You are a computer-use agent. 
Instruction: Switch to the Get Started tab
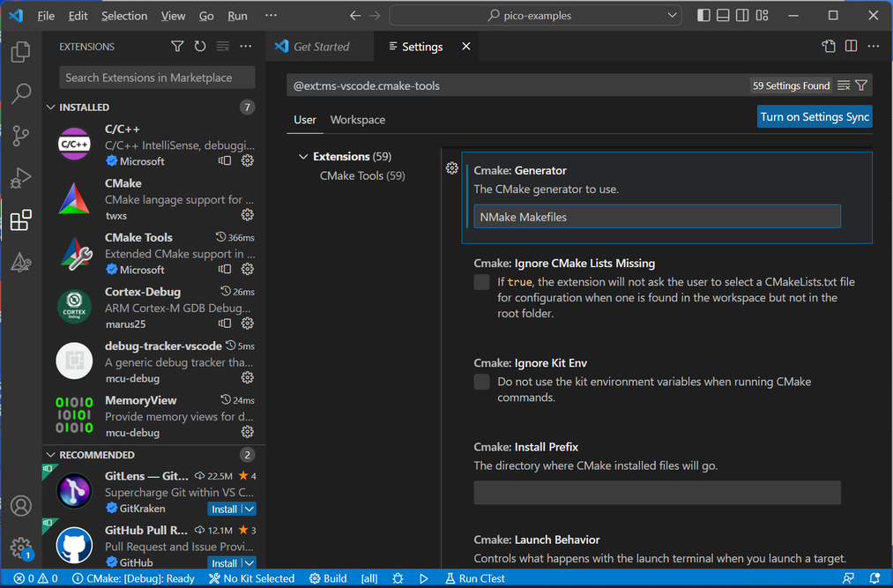(320, 47)
